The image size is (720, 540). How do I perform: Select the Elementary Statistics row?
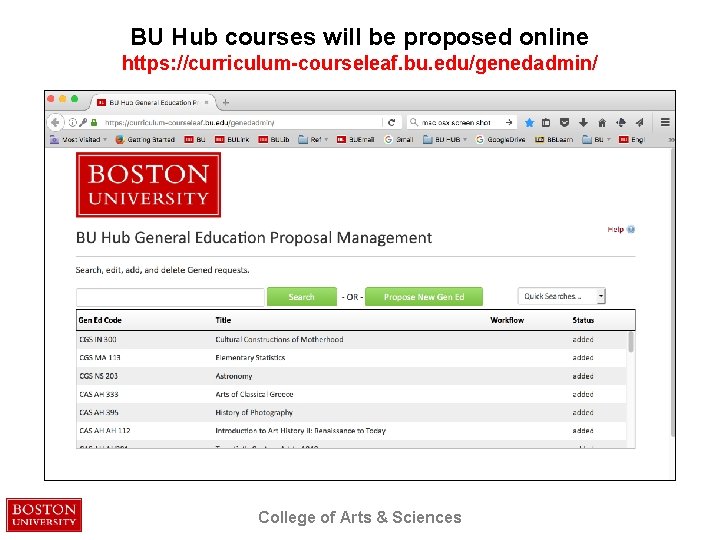[x=351, y=357]
